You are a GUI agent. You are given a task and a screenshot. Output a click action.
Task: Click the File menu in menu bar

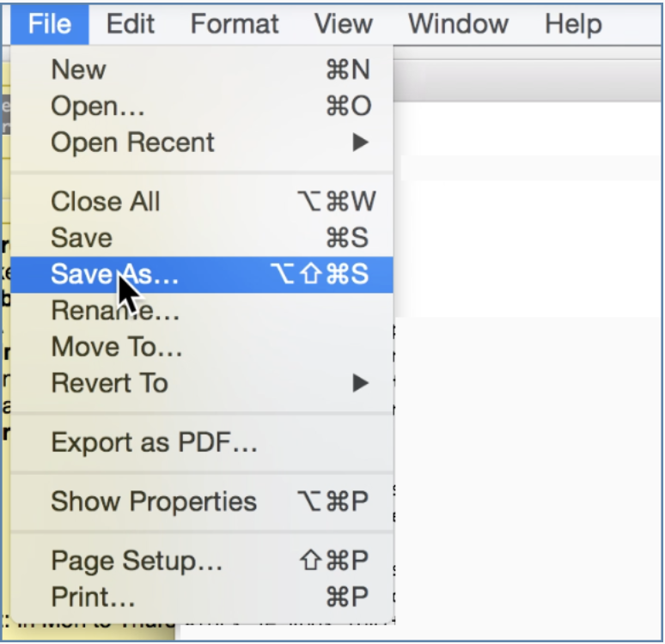pyautogui.click(x=49, y=23)
